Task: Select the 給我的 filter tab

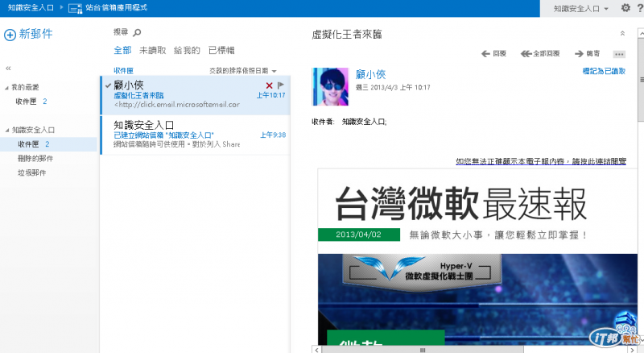Action: pyautogui.click(x=187, y=50)
